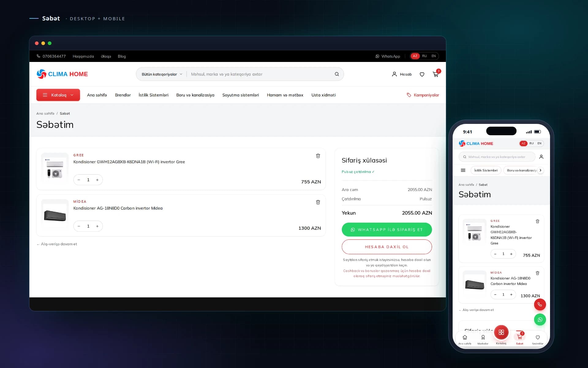Follow the desktop Alış-verişə davam et link
The width and height of the screenshot is (588, 368).
57,244
